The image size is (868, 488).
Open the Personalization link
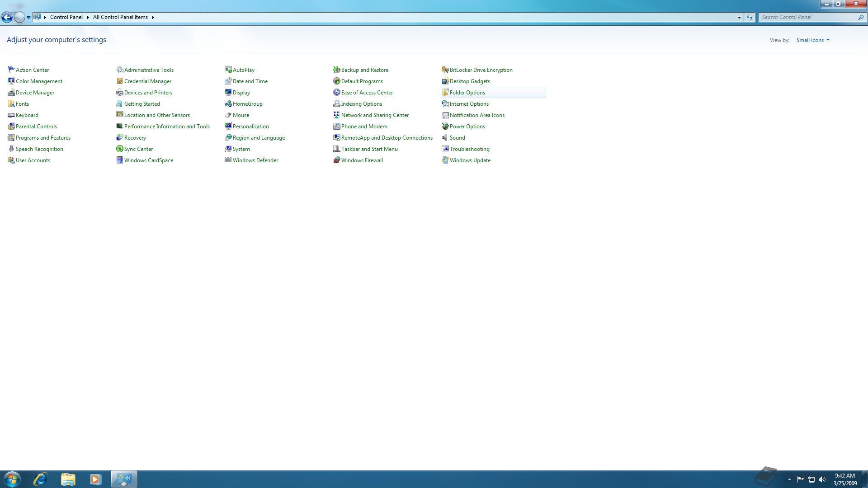coord(251,127)
